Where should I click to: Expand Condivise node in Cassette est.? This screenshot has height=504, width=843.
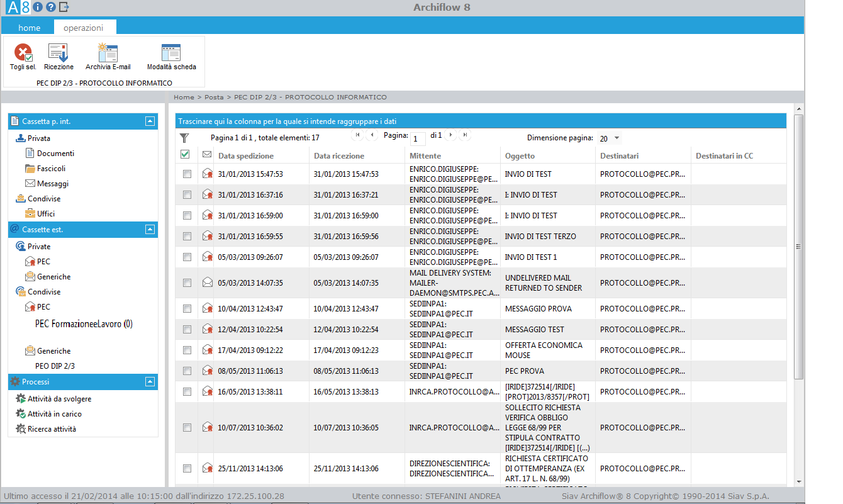(x=38, y=291)
